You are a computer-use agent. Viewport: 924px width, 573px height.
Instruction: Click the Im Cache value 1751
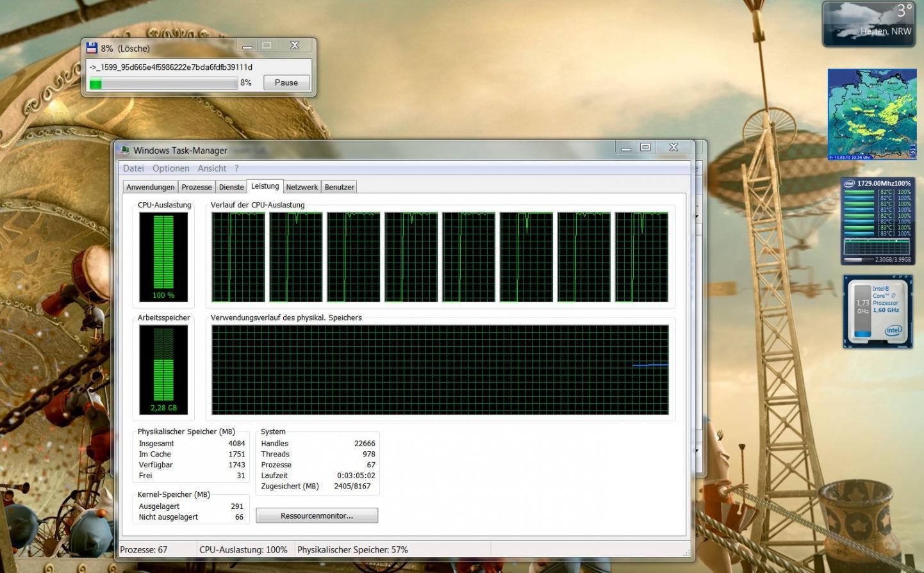click(236, 454)
